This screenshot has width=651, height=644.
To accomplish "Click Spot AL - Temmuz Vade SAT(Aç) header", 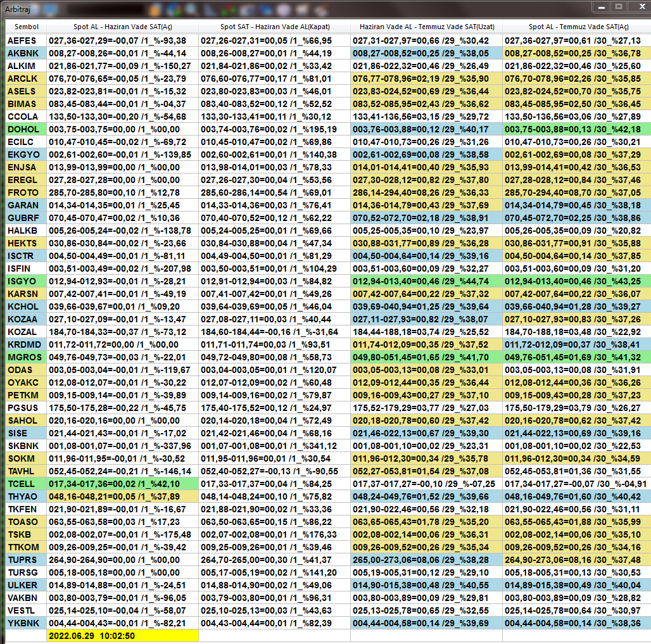I will coord(578,27).
